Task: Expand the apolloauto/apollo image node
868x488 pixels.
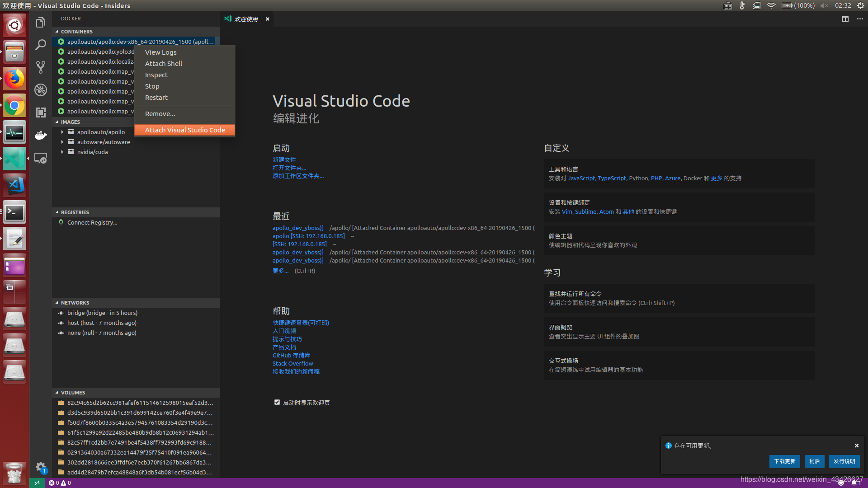Action: pos(62,132)
